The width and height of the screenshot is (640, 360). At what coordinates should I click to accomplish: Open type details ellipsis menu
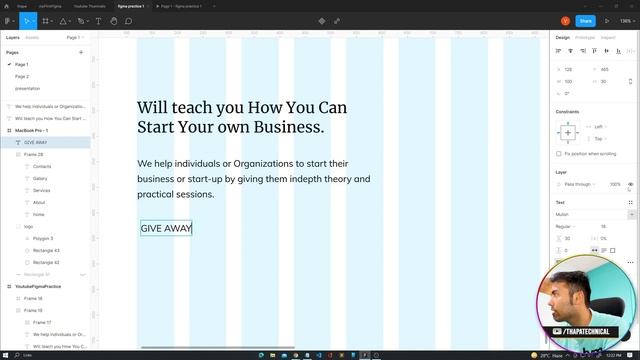(631, 262)
